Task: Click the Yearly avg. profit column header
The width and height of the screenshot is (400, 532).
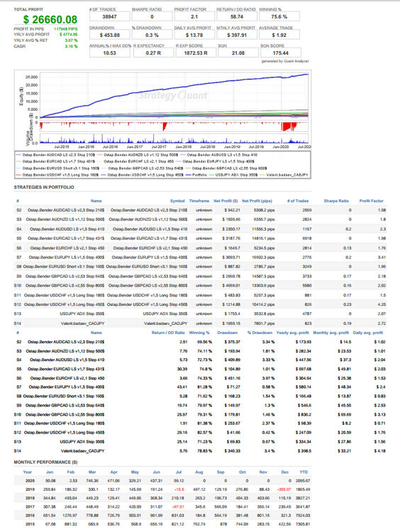Action: [292, 333]
